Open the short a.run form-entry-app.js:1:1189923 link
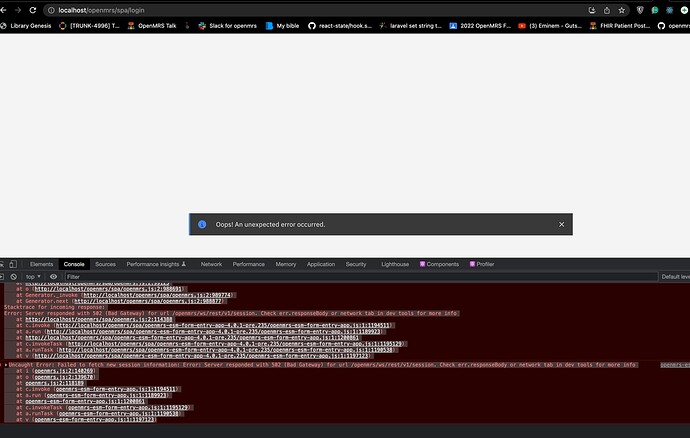Screen dimensions: 690x438 click(x=106, y=395)
